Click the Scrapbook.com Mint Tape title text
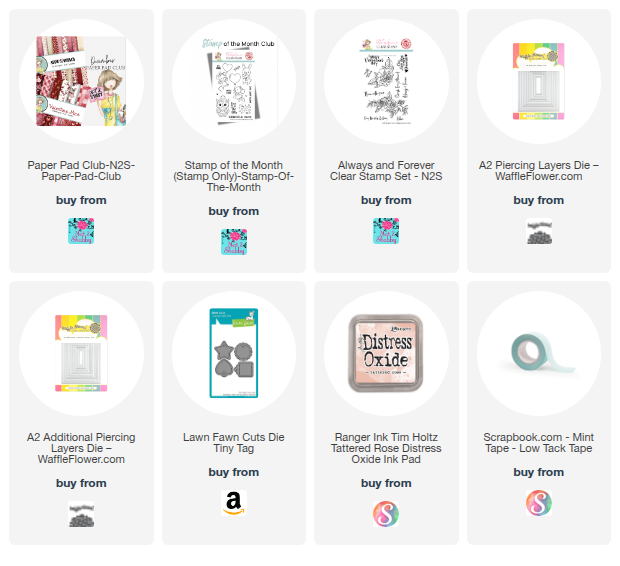Viewport: 620px width, 566px height. [539, 443]
